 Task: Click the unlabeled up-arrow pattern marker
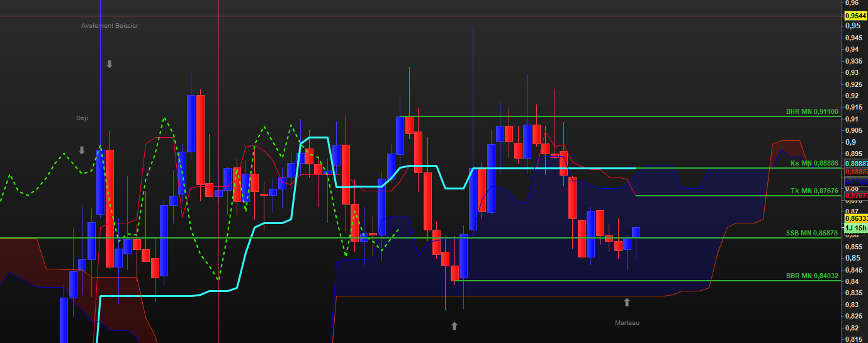pos(454,326)
